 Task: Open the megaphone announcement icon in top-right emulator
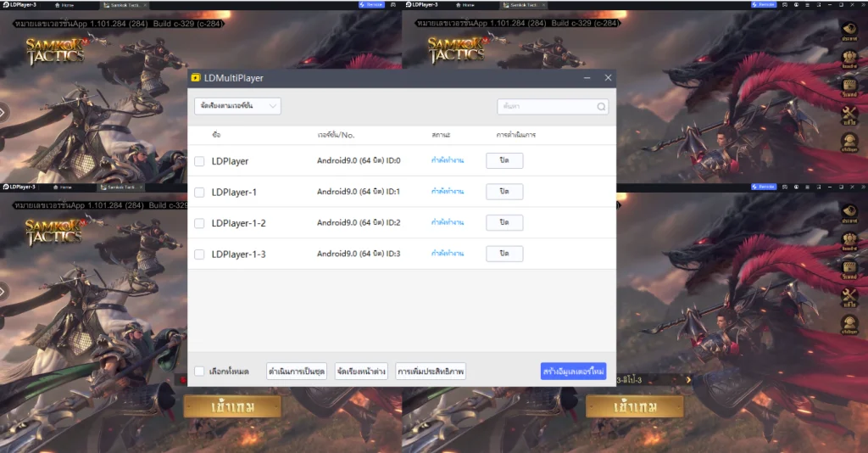(x=849, y=29)
